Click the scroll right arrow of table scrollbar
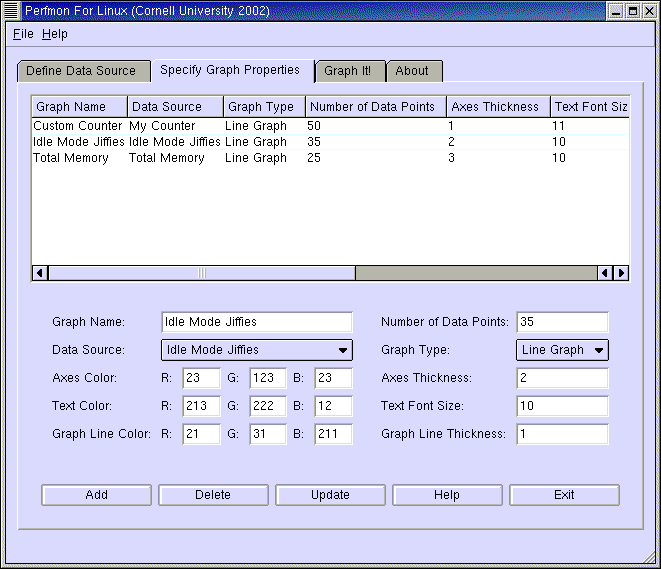 621,273
